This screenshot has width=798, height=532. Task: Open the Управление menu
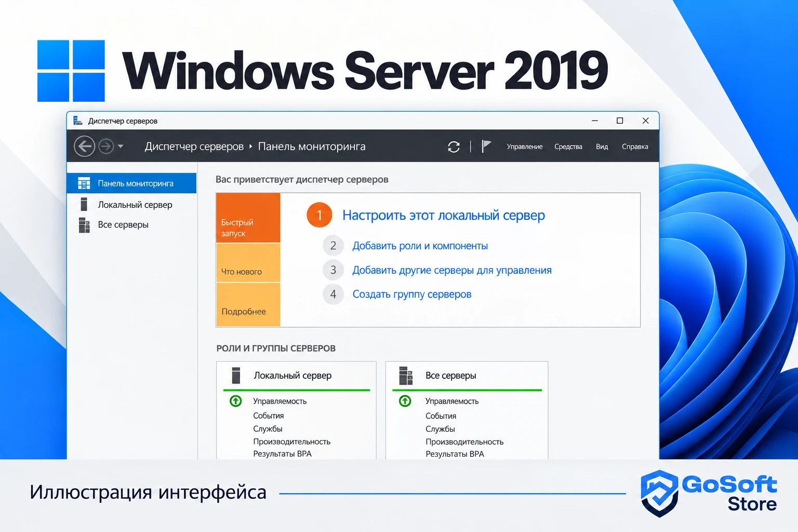click(525, 147)
